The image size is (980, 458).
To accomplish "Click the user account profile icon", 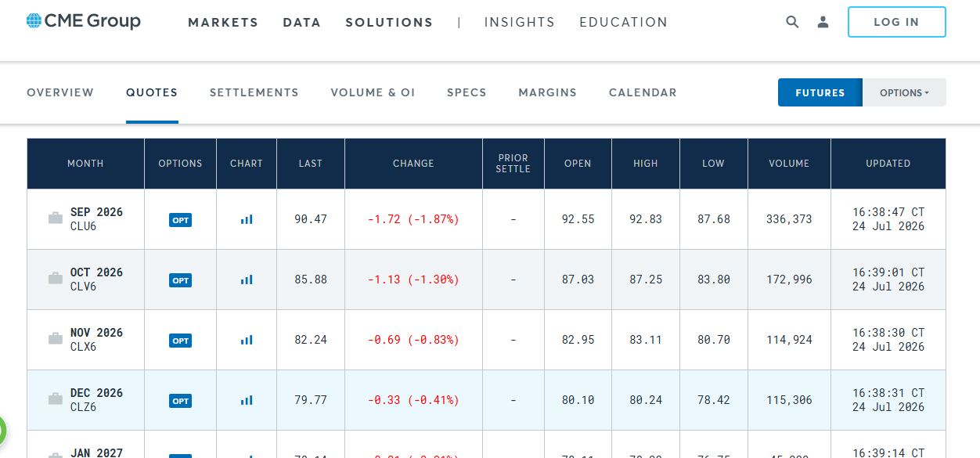I will pos(823,22).
